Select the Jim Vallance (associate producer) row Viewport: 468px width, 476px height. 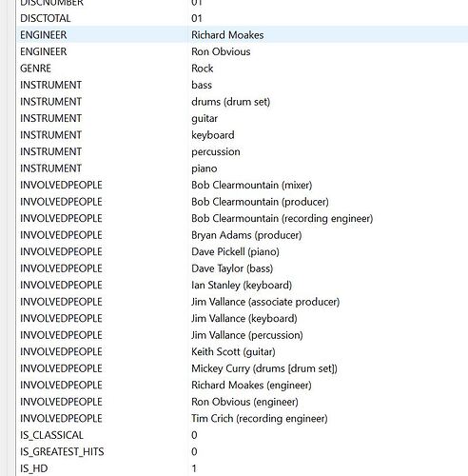242,302
